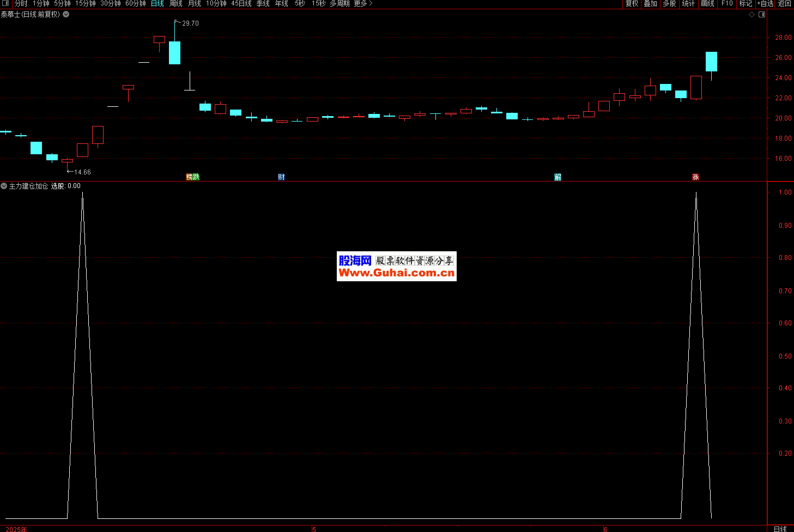Click the tall cyan candlestick under 29.70

click(174, 53)
